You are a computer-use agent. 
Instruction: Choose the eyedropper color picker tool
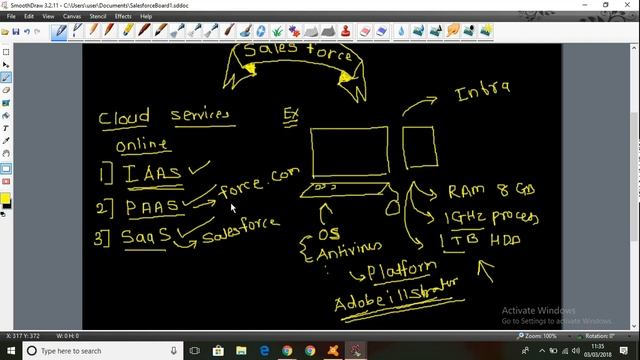click(x=6, y=141)
